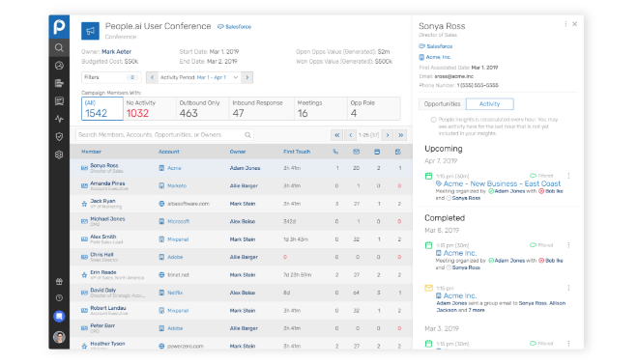Viewport: 638px width, 364px height.
Task: Select the Michael Jones member row
Action: (x=241, y=221)
